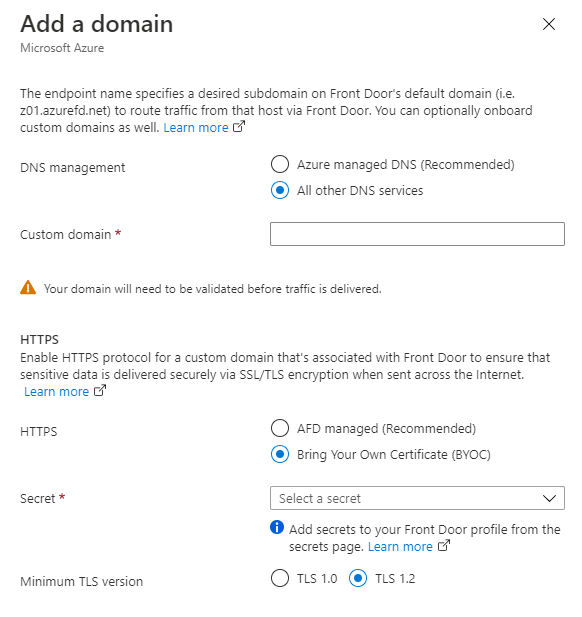
Task: Click external link icon after secrets Learn more
Action: 443,546
